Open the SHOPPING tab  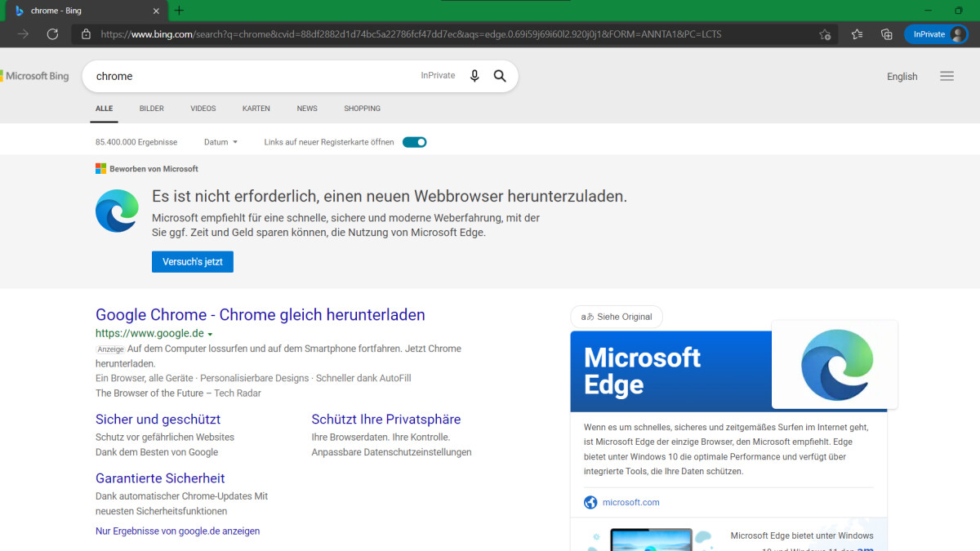(x=362, y=109)
